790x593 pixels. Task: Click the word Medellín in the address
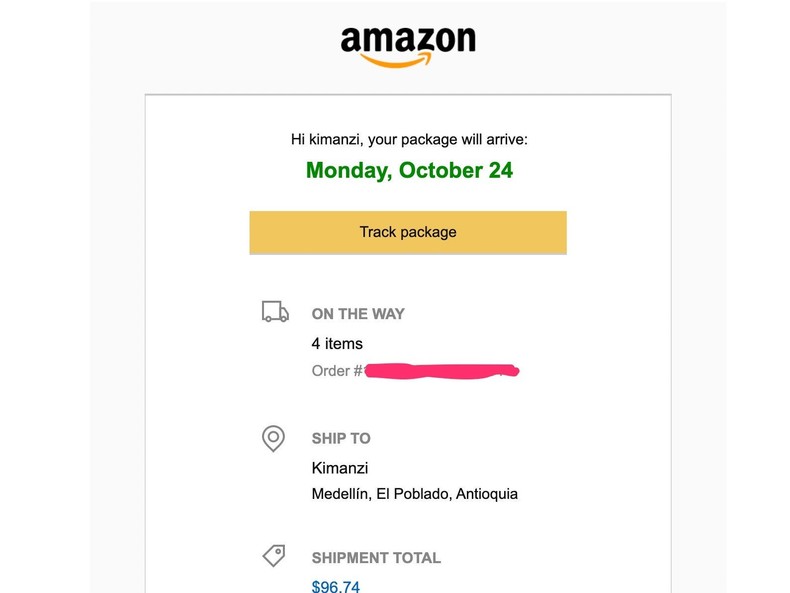pyautogui.click(x=341, y=494)
